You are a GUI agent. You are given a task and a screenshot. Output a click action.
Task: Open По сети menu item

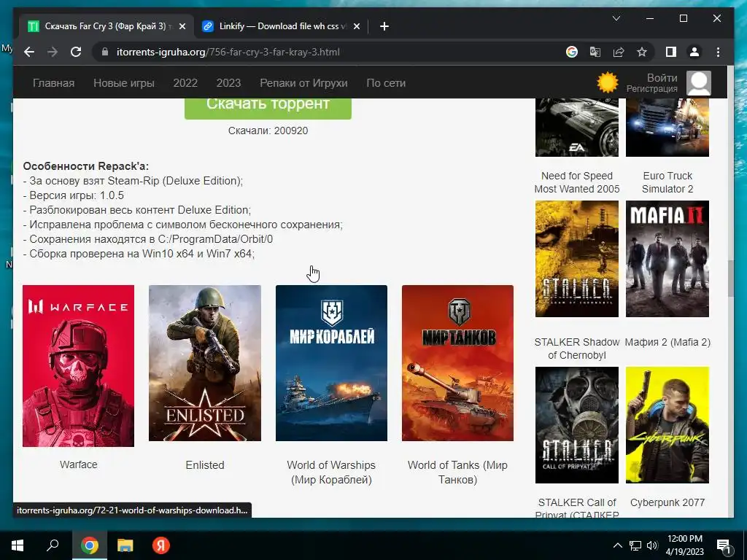tap(386, 83)
